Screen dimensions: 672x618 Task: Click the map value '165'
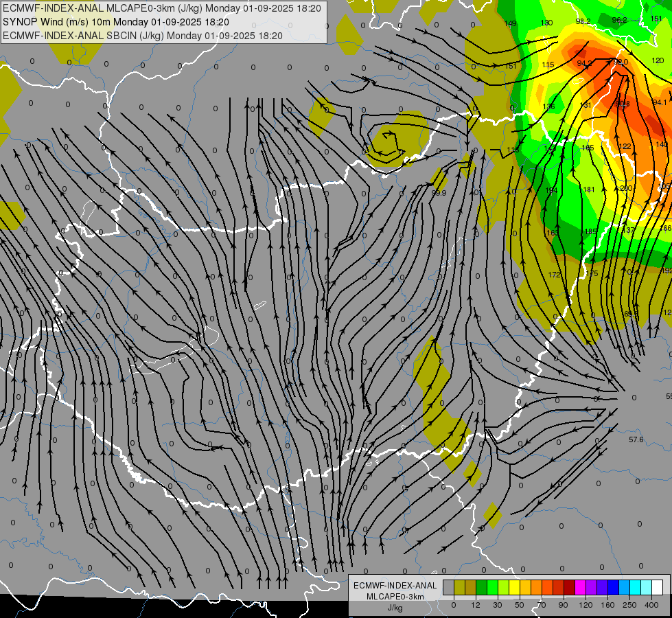pyautogui.click(x=588, y=148)
